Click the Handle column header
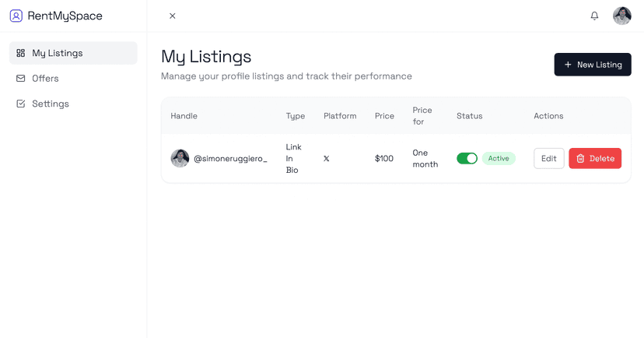This screenshot has width=644, height=338. point(184,116)
